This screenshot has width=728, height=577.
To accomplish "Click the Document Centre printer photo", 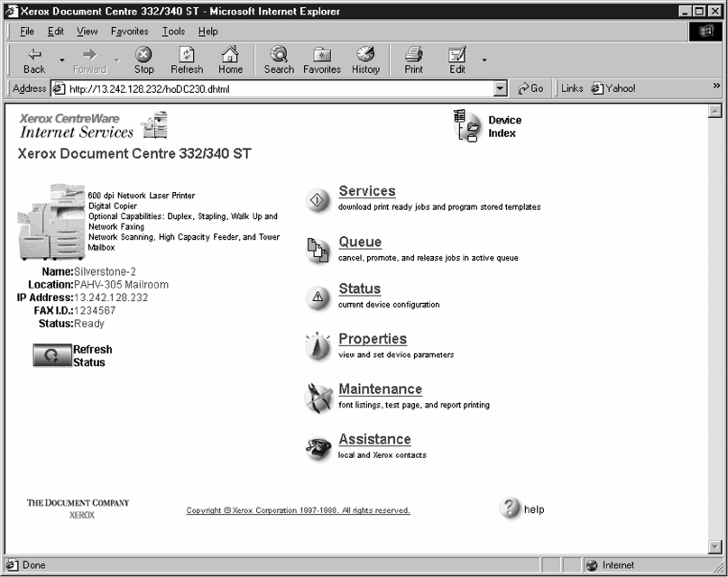I will point(51,222).
